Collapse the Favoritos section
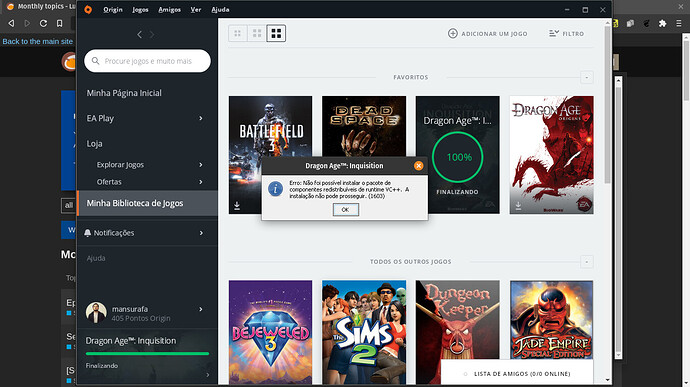 pyautogui.click(x=587, y=77)
